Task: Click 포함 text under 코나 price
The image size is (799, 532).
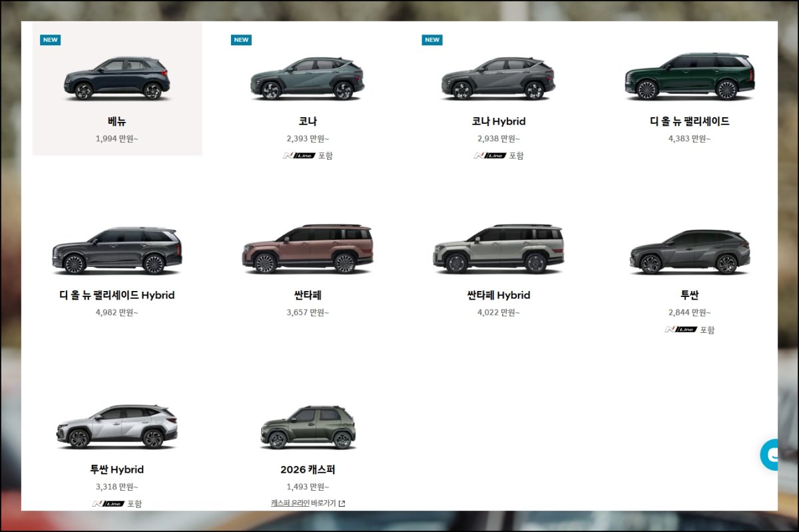Action: pyautogui.click(x=326, y=156)
